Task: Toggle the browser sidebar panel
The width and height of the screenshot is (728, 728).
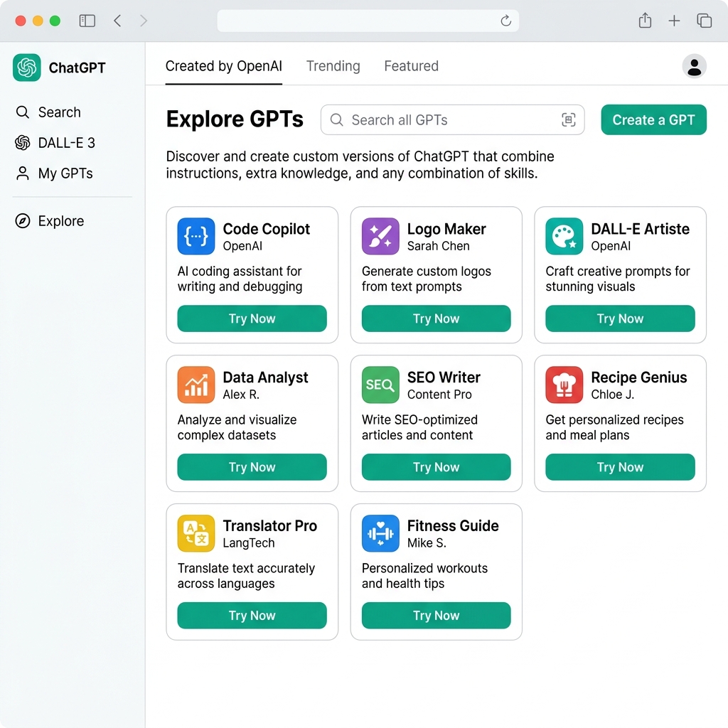Action: pos(87,21)
